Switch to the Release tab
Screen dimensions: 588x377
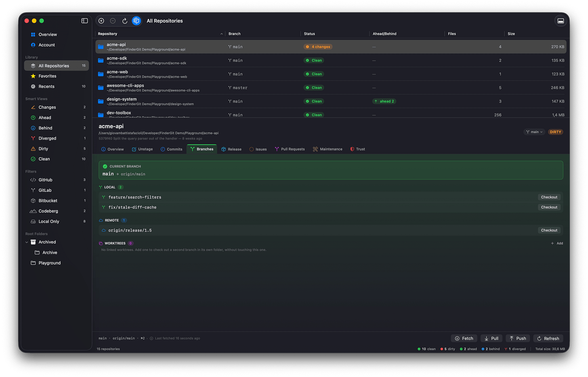tap(231, 149)
